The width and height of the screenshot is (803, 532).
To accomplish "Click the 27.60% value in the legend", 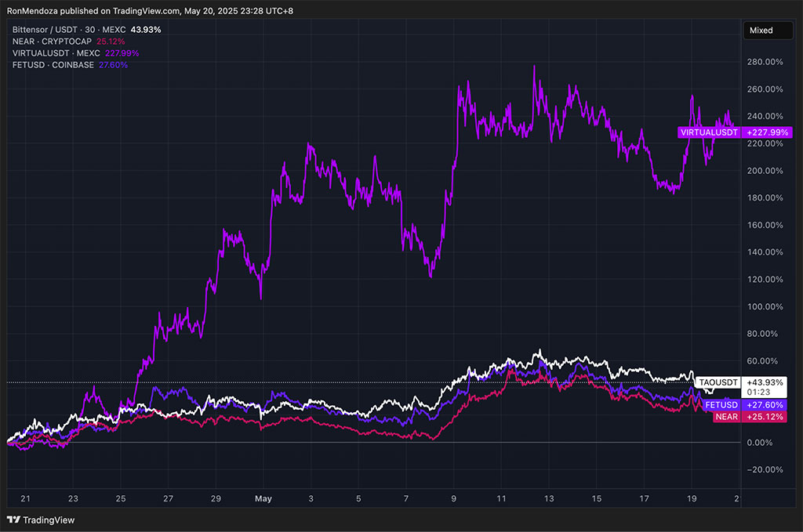I will [x=113, y=65].
